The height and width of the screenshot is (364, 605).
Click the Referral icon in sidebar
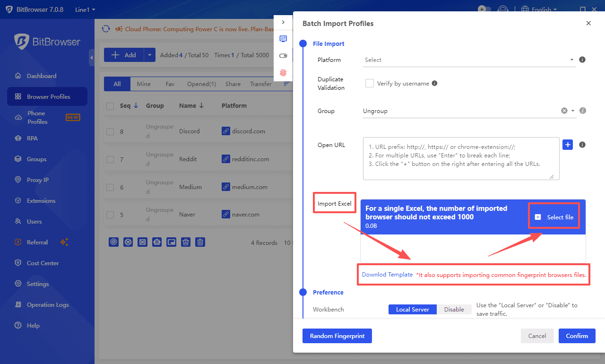[x=18, y=242]
